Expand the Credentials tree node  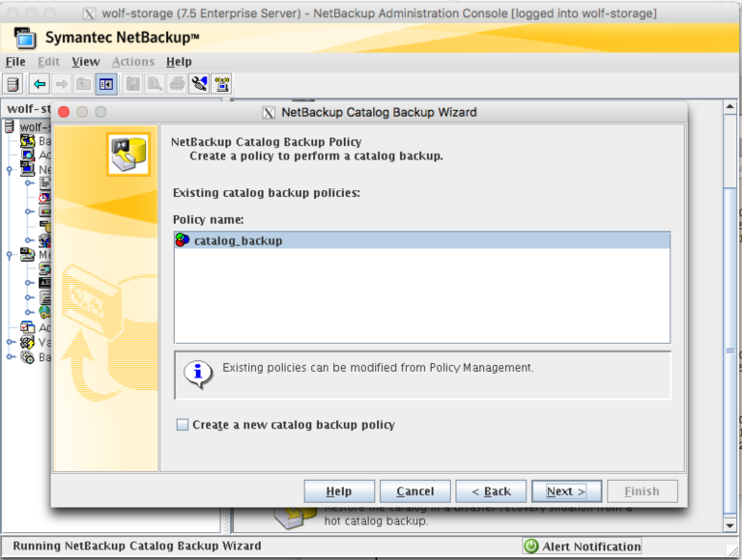(29, 312)
